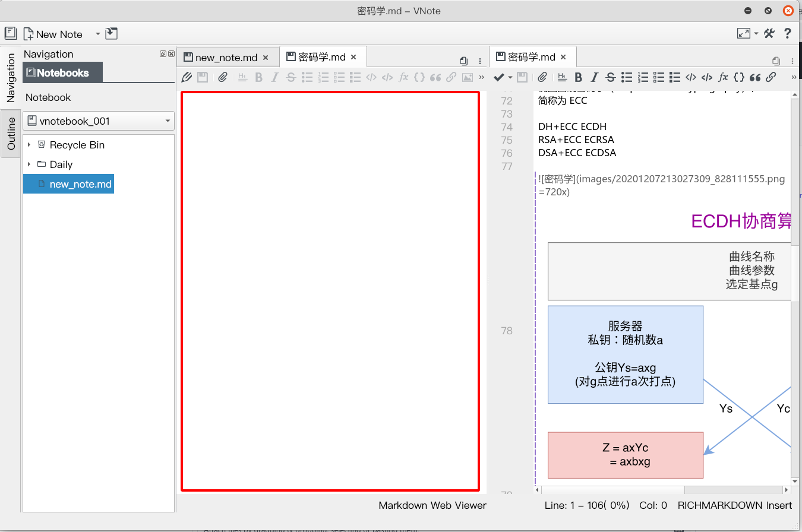Viewport: 802px width, 532px height.
Task: Show more tools in the left editor toolbar
Action: (x=482, y=77)
